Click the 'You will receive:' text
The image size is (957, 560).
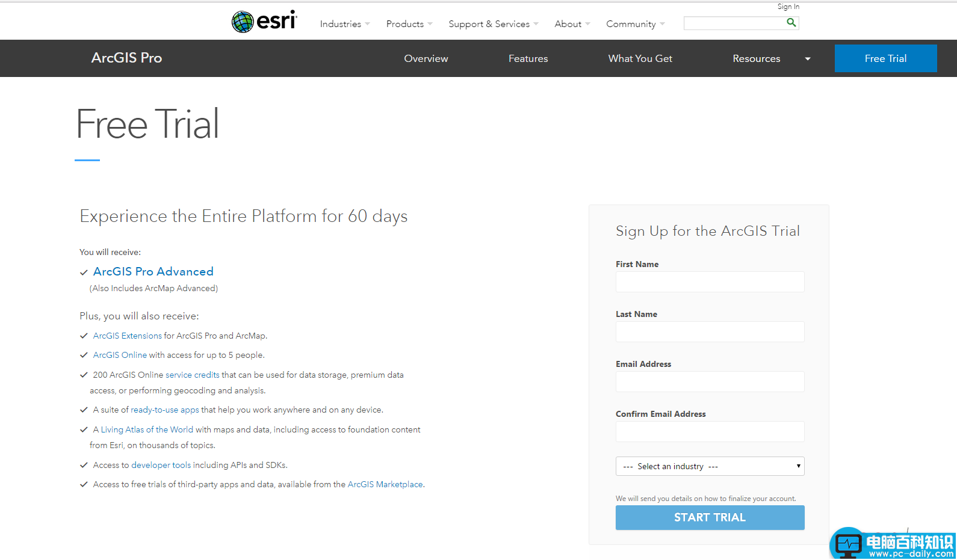[x=110, y=252]
